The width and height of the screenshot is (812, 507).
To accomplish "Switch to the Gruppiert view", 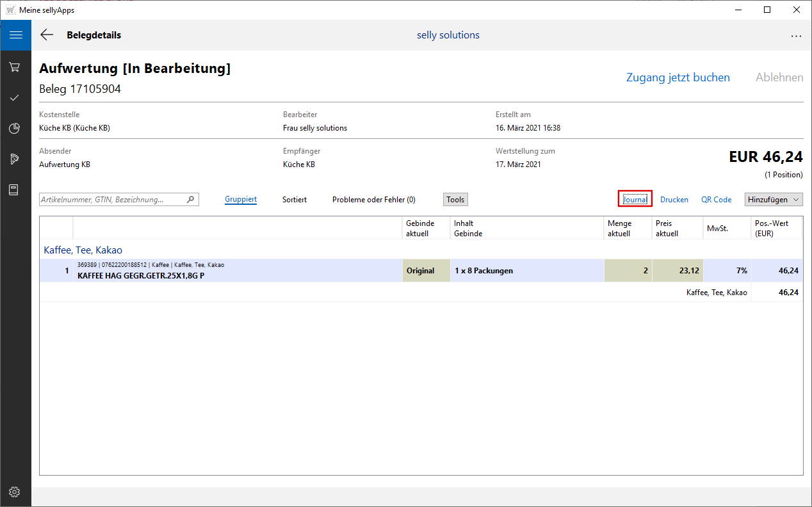I will tap(241, 200).
